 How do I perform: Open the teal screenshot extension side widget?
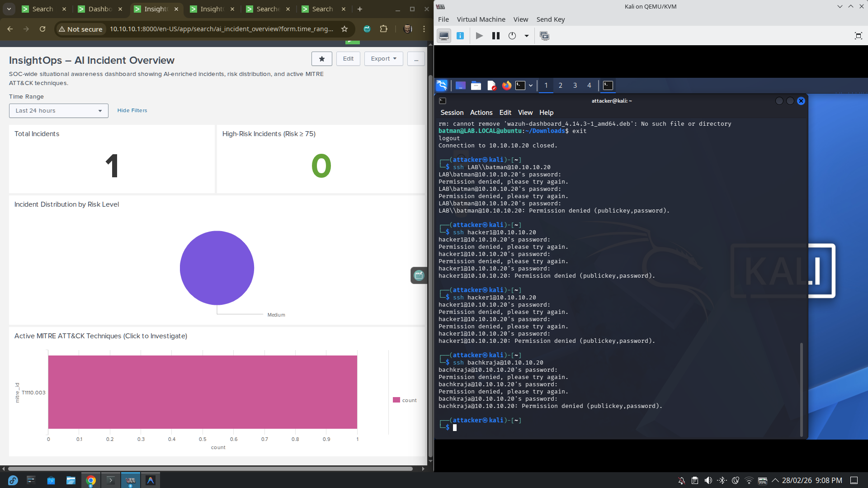click(419, 275)
